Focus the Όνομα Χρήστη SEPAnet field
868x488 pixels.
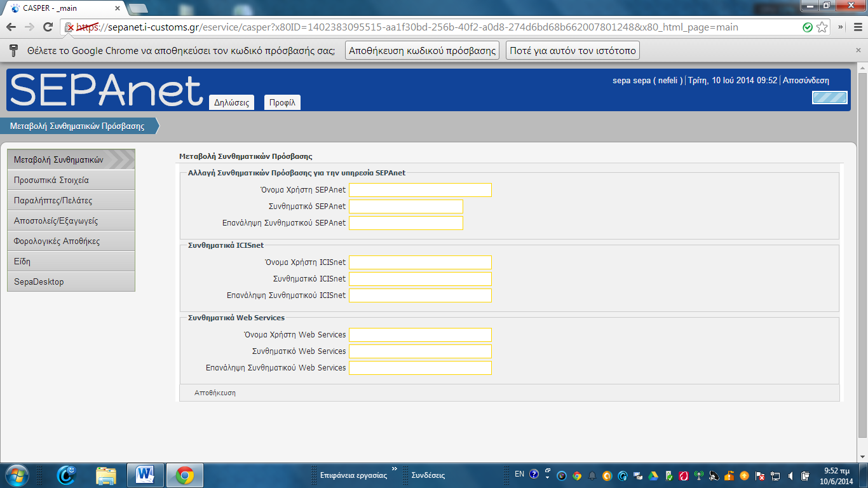point(420,190)
